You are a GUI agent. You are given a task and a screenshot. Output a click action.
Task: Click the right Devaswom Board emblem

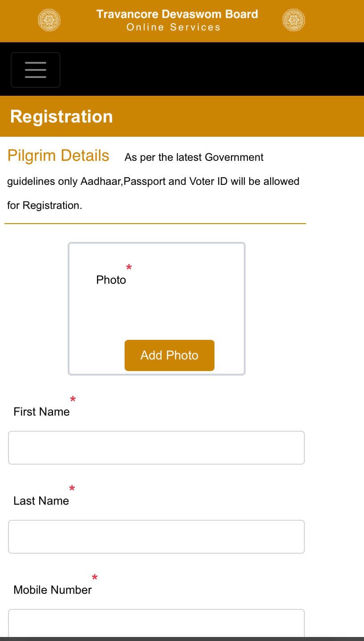tap(293, 20)
